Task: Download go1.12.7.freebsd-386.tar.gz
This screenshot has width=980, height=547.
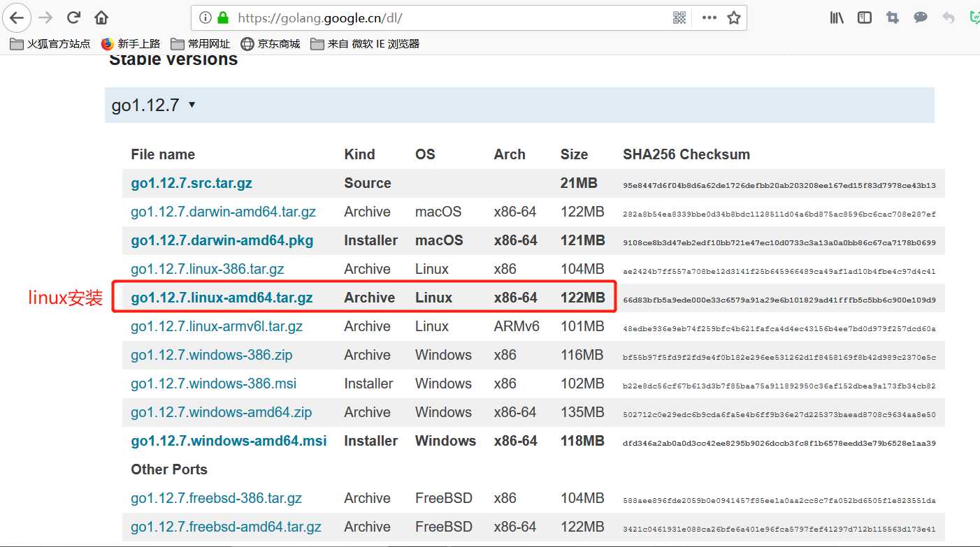Action: pyautogui.click(x=217, y=498)
